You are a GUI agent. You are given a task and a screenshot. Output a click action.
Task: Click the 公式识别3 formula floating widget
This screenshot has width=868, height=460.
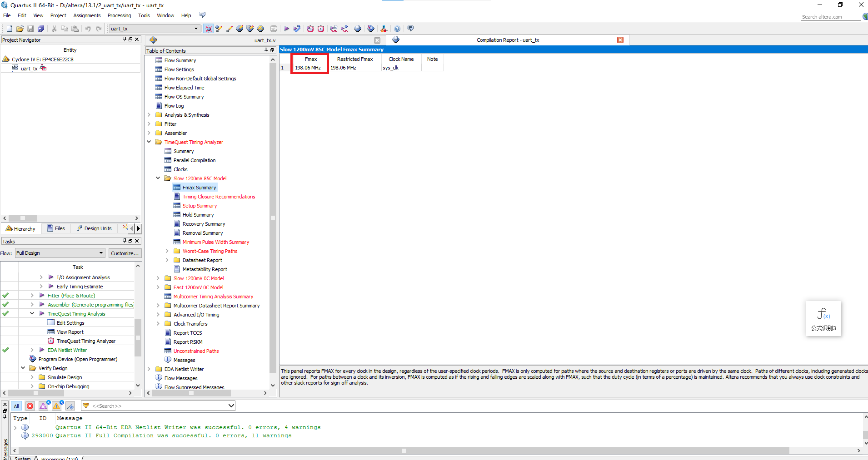click(x=823, y=319)
